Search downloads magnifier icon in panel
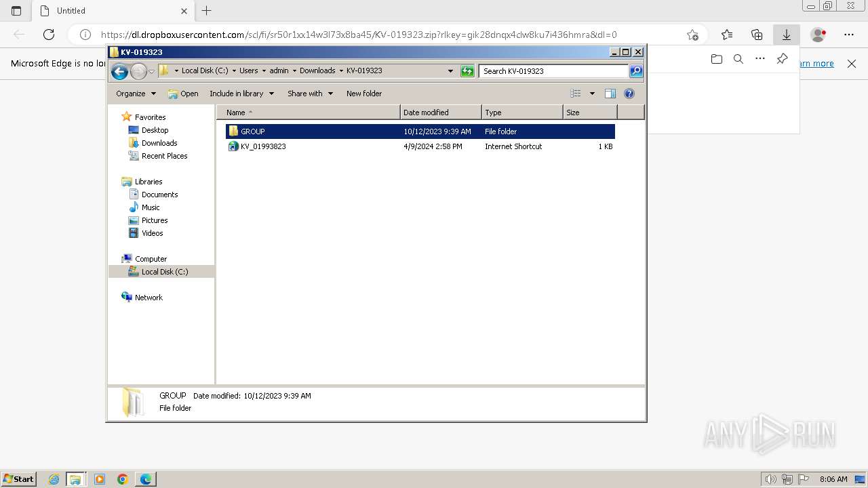The width and height of the screenshot is (868, 488). coord(738,59)
